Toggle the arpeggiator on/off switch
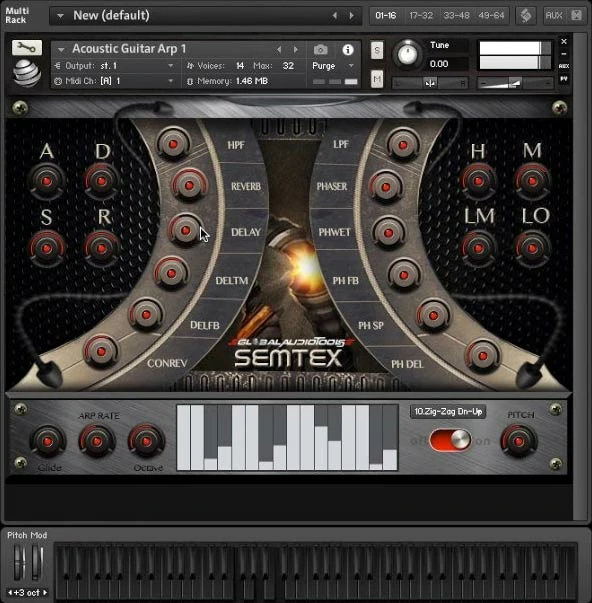The width and height of the screenshot is (592, 603). (x=450, y=440)
